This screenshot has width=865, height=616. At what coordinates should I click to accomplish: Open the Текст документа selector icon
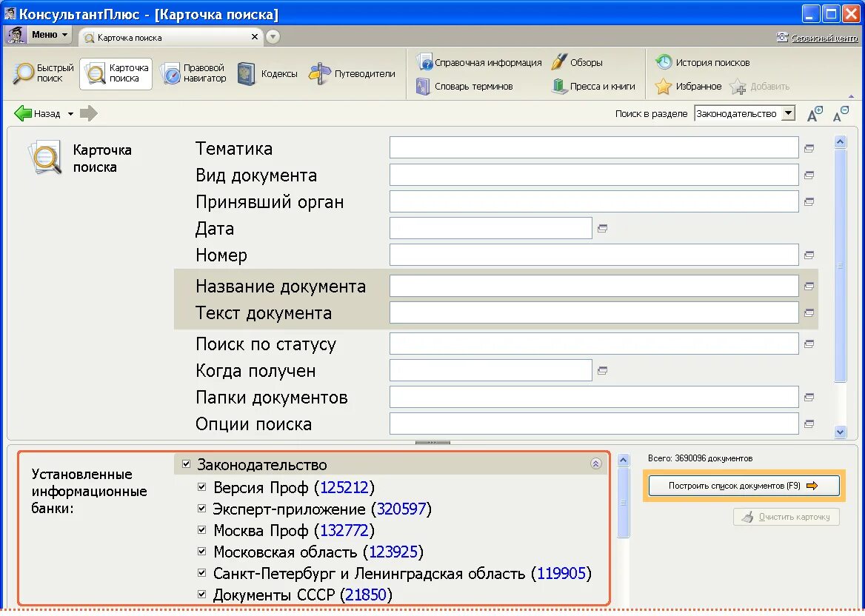tap(809, 312)
